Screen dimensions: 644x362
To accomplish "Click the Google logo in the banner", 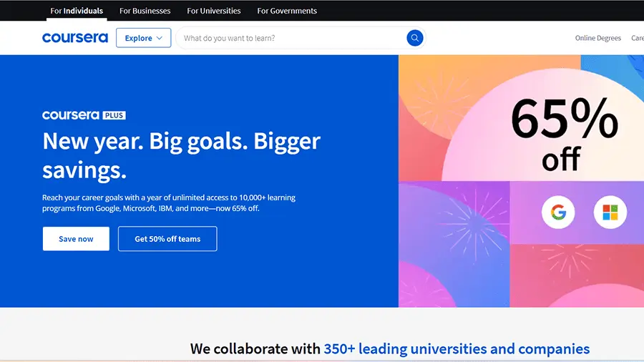I will (x=558, y=212).
